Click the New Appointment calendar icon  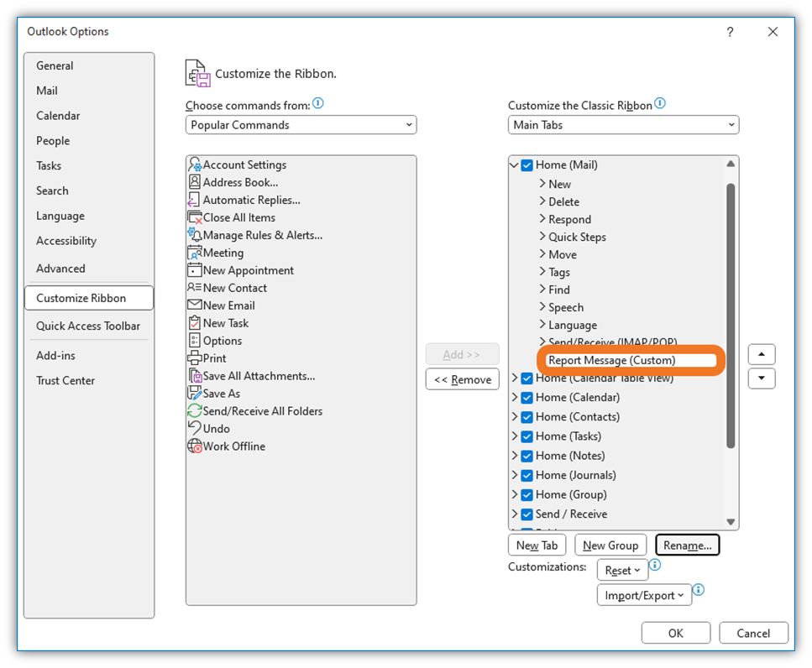coord(195,270)
